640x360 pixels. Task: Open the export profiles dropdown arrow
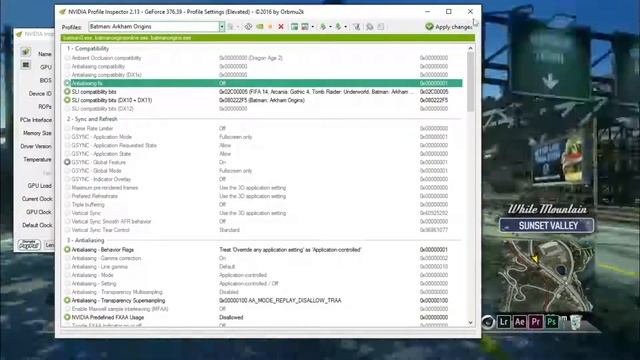(x=330, y=27)
